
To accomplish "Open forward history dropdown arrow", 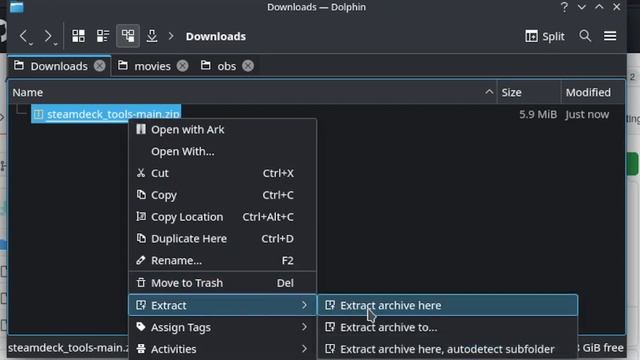I will tap(55, 43).
